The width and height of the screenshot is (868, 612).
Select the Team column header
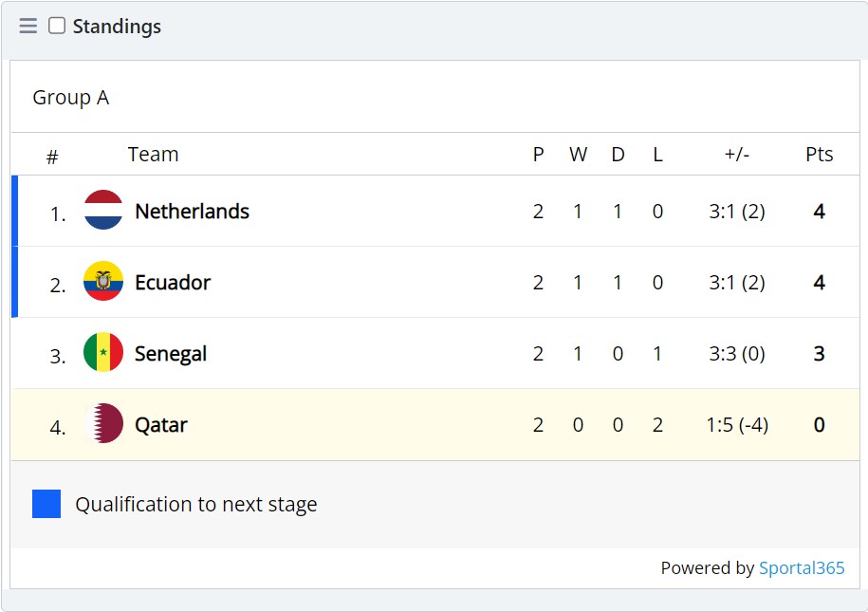(x=153, y=154)
